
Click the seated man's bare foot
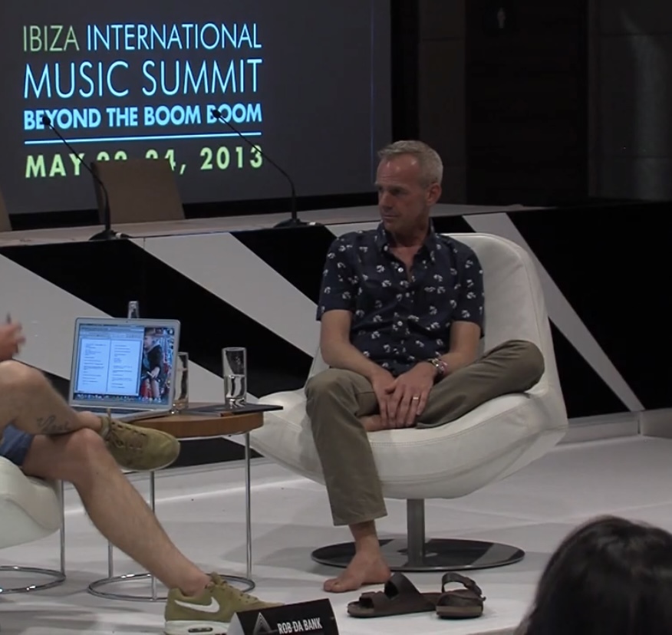(357, 571)
